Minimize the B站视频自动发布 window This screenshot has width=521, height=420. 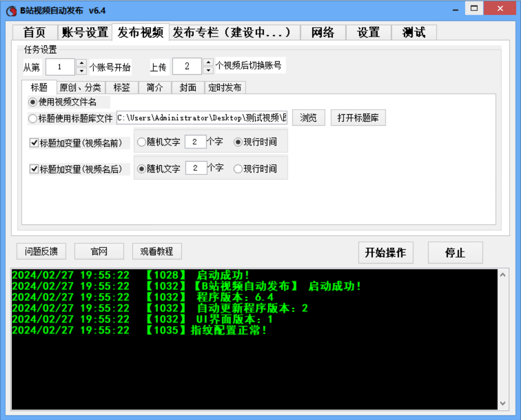(x=456, y=10)
